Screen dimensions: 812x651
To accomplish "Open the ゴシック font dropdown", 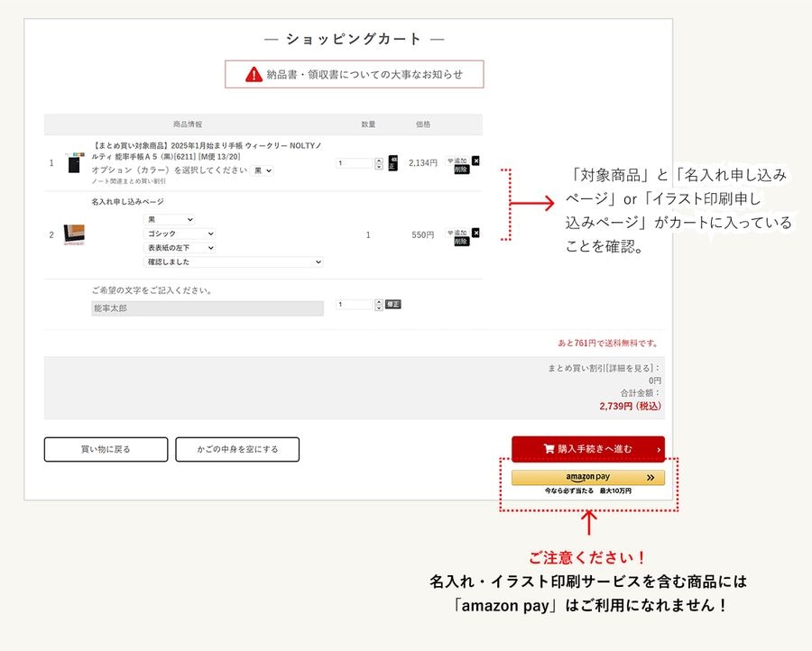I will pos(180,234).
